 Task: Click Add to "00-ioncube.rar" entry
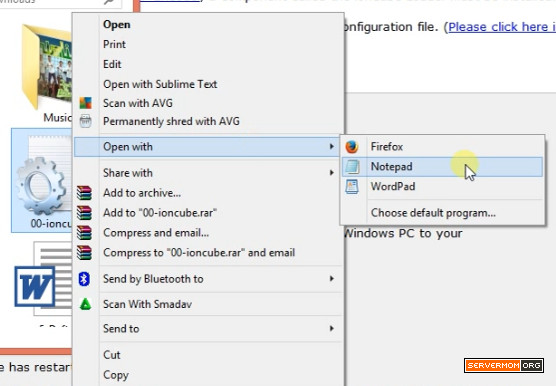(160, 213)
